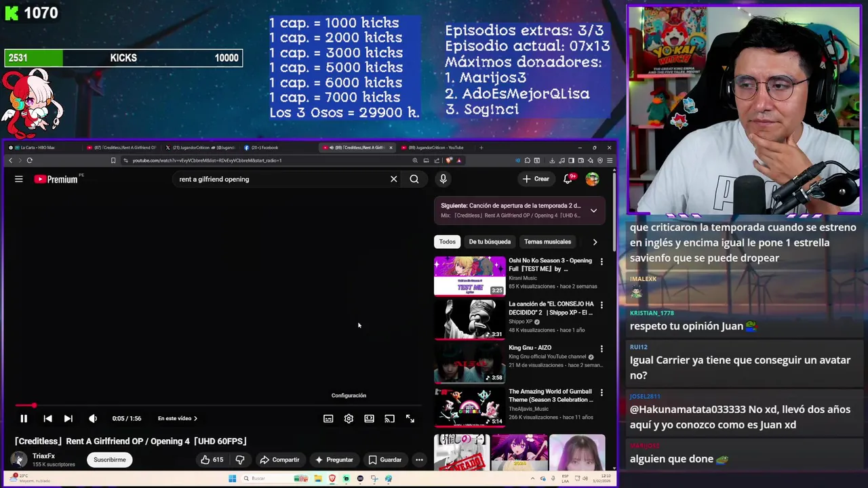Select the Todos filter chip
The image size is (868, 488).
click(447, 242)
